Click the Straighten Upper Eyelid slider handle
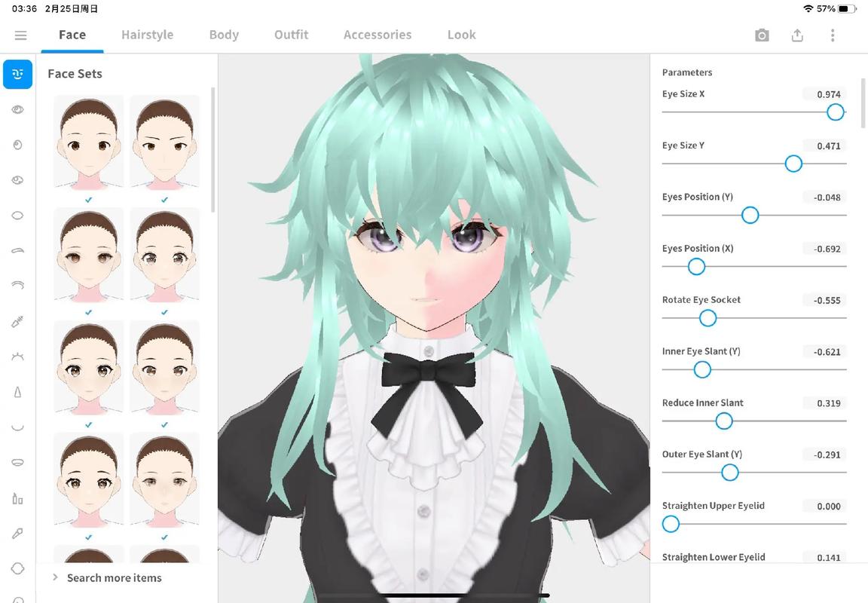 click(x=671, y=525)
